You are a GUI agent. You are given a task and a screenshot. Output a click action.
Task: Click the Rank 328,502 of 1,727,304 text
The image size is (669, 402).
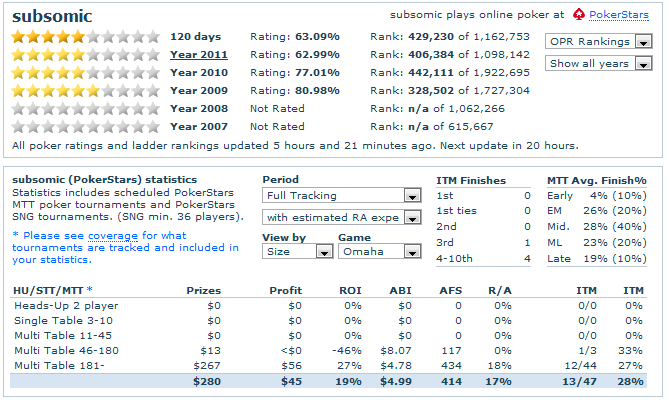point(450,90)
